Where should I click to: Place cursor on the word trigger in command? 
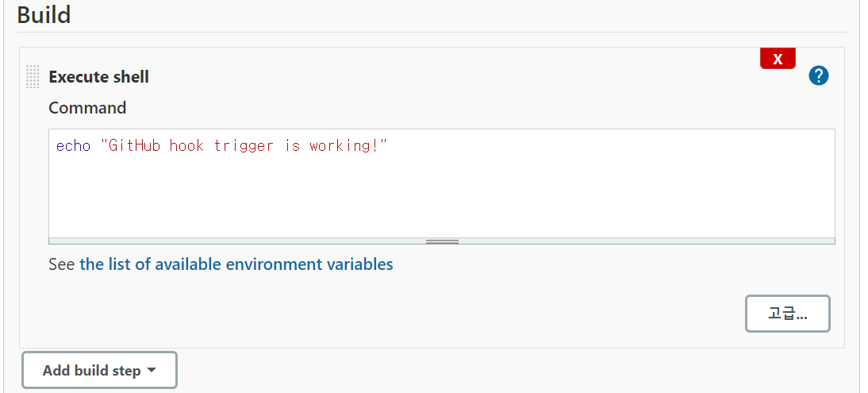point(244,146)
